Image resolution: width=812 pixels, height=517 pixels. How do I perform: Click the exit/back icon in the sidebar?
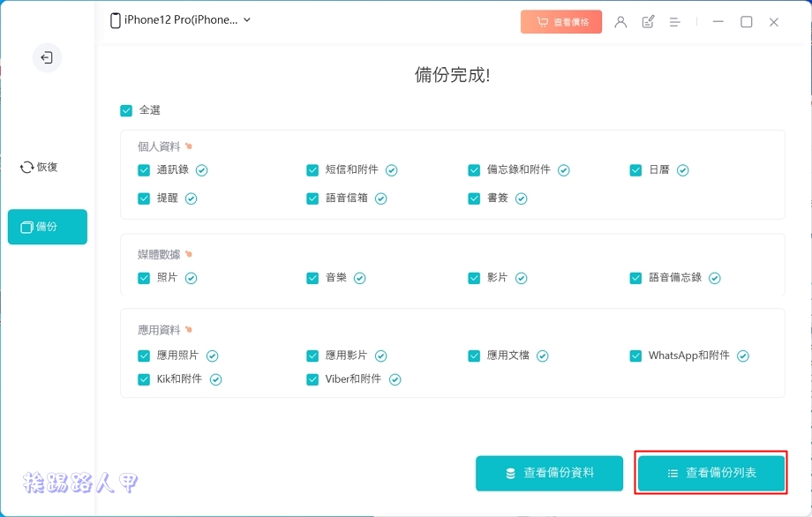pyautogui.click(x=47, y=58)
